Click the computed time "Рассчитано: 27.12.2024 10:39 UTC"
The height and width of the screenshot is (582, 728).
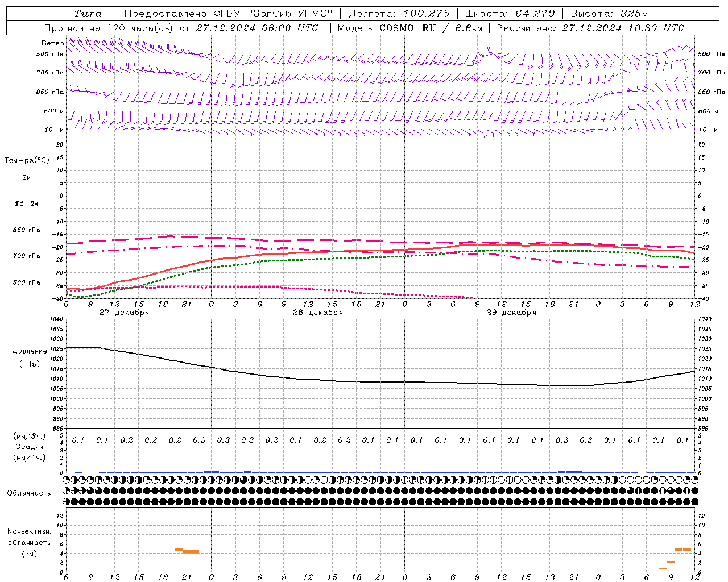590,28
